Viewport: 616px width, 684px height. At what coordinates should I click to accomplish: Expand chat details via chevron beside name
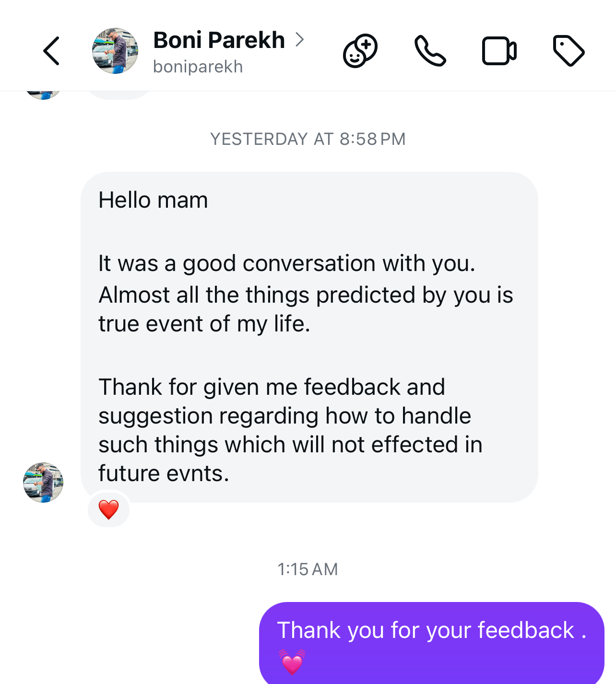[x=300, y=39]
